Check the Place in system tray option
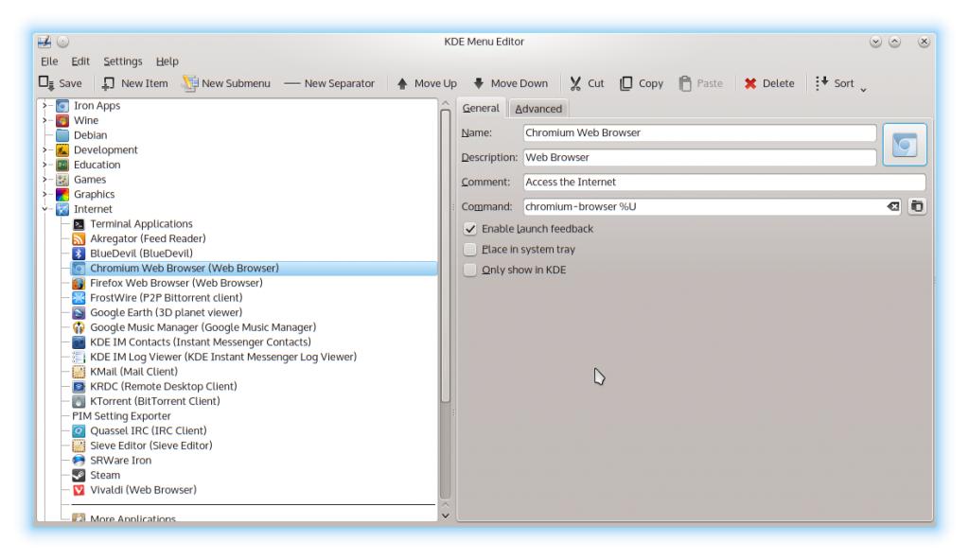Screen dimensions: 969x560 tap(470, 250)
